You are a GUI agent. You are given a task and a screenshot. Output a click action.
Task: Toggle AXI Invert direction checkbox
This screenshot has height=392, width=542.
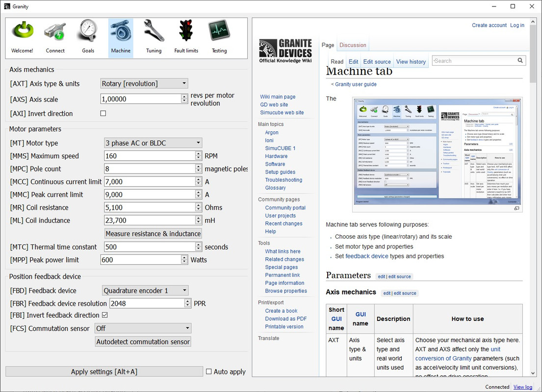pyautogui.click(x=103, y=113)
